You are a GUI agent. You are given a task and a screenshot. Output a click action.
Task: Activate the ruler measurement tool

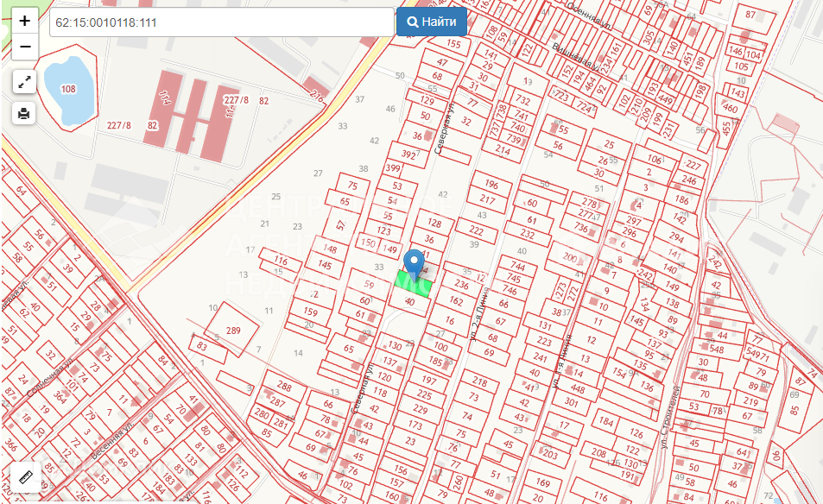tap(25, 476)
